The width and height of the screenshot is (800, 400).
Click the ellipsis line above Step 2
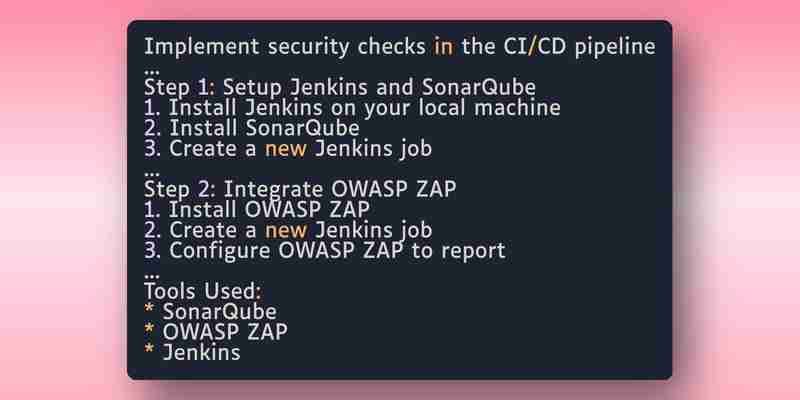pyautogui.click(x=152, y=174)
